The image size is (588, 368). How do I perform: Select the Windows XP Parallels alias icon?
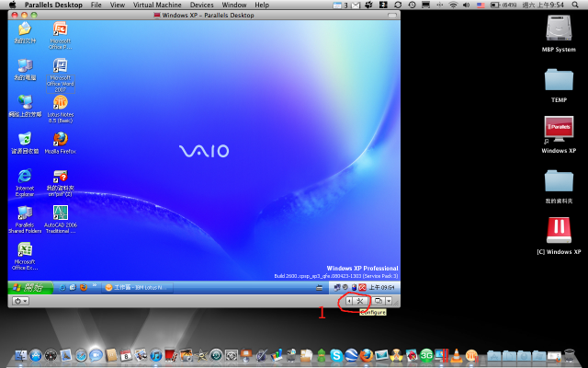pyautogui.click(x=559, y=134)
